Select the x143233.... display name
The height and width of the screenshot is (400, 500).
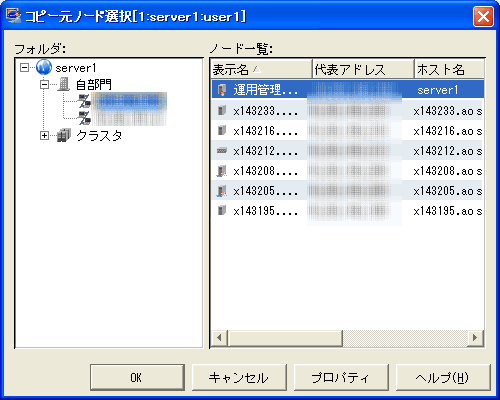[x=266, y=111]
